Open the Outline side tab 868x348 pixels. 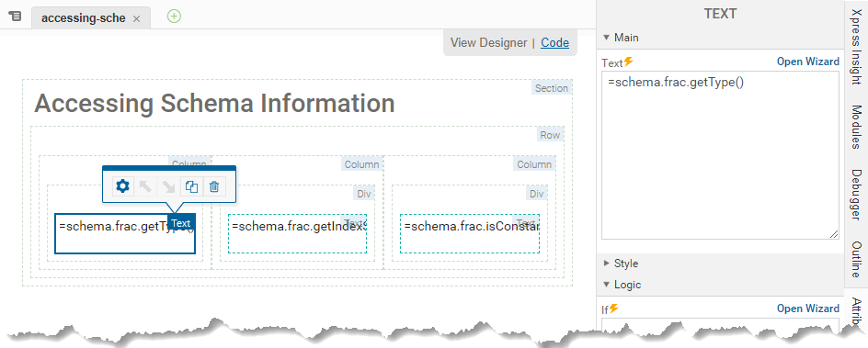856,259
